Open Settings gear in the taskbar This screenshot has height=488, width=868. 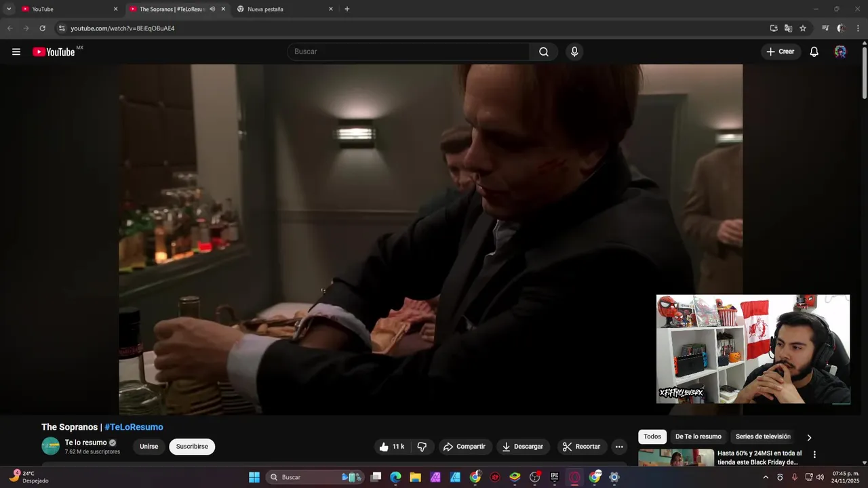pos(614,477)
